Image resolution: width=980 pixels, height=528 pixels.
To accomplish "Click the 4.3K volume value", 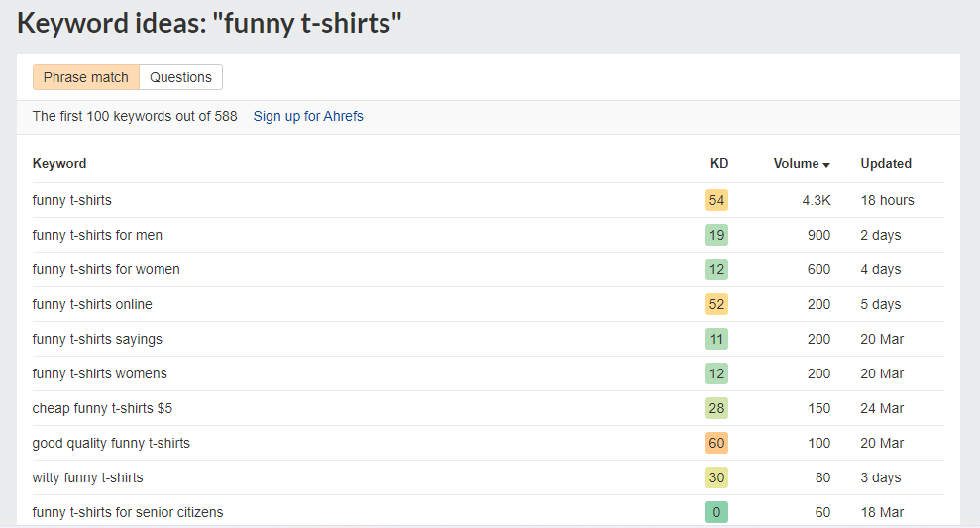I will tap(817, 200).
